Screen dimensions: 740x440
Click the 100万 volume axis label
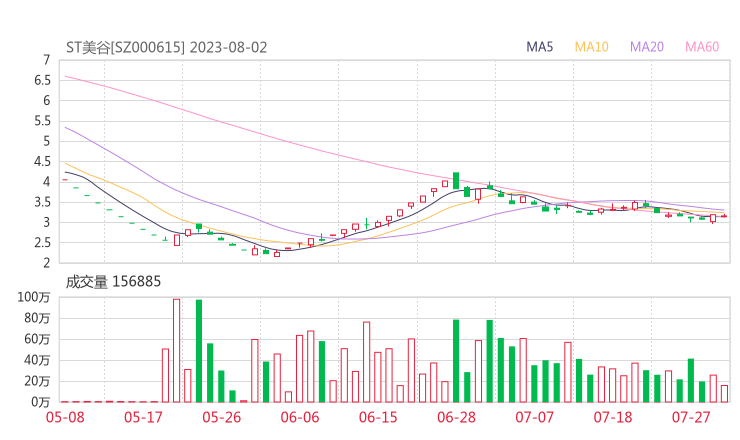coord(34,297)
